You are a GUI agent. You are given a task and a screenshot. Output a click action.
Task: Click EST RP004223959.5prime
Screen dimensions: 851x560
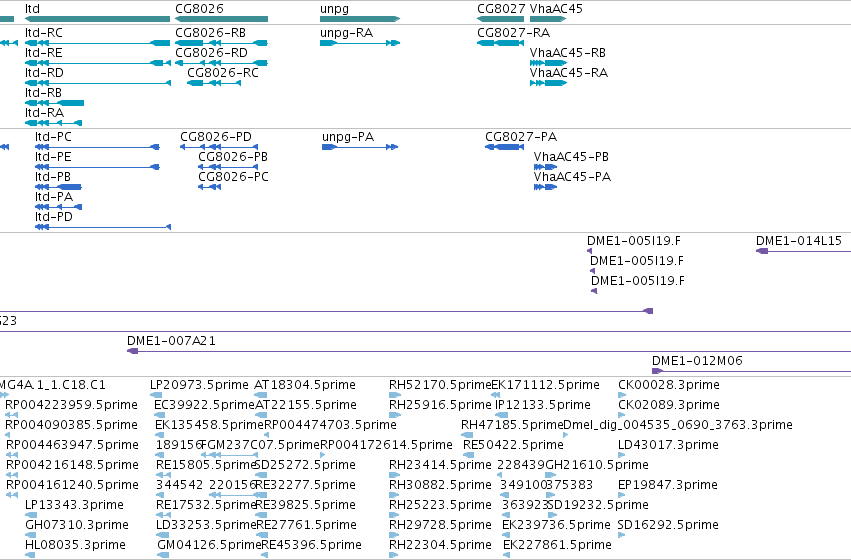coord(71,405)
